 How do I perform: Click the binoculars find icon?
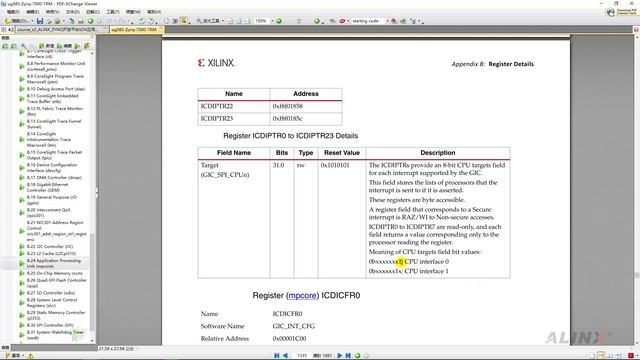(333, 21)
